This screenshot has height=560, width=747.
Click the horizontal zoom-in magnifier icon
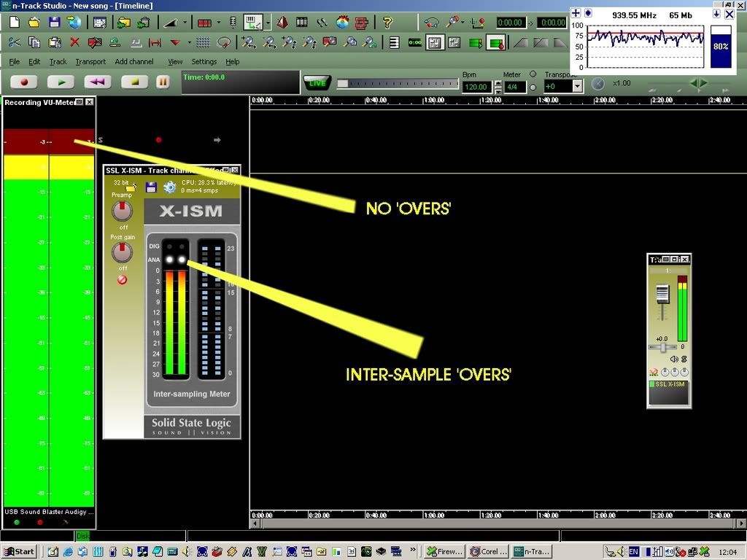[x=248, y=43]
